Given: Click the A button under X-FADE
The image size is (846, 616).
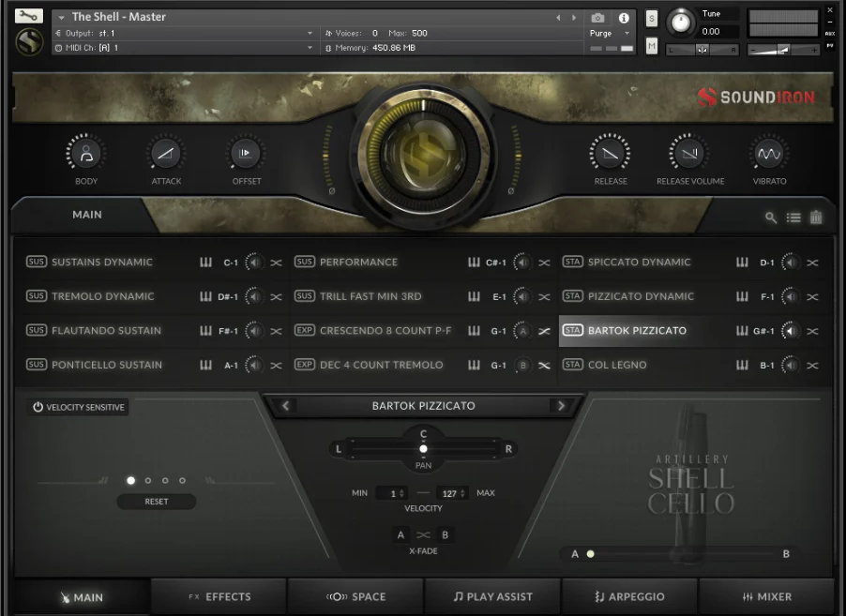Looking at the screenshot, I should (x=400, y=534).
